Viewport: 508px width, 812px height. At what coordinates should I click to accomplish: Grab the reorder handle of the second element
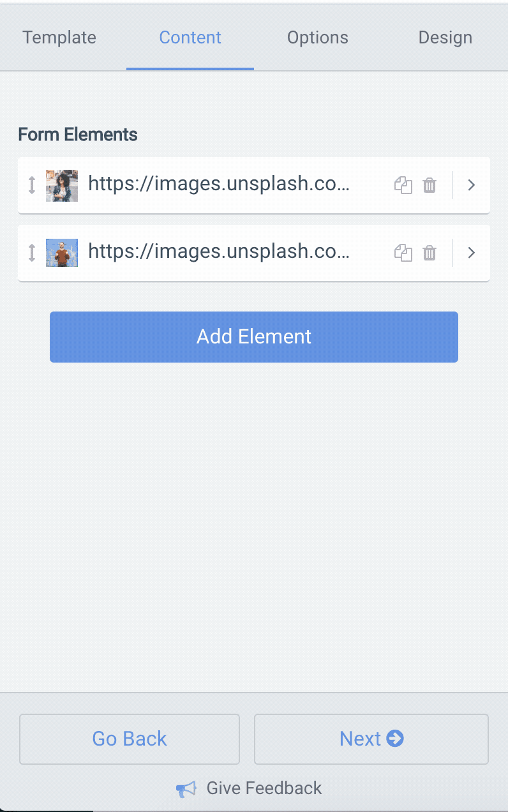(x=32, y=253)
